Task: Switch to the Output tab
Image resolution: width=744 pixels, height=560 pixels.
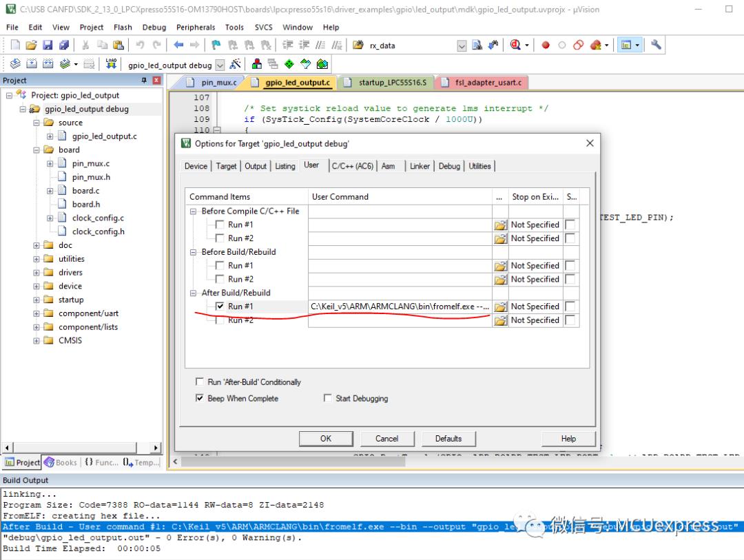Action: tap(256, 166)
